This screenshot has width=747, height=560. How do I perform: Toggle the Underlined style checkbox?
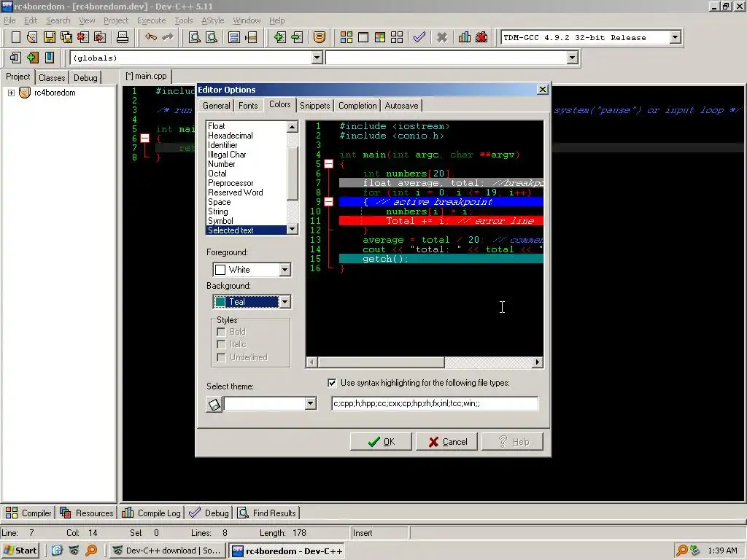[x=221, y=357]
